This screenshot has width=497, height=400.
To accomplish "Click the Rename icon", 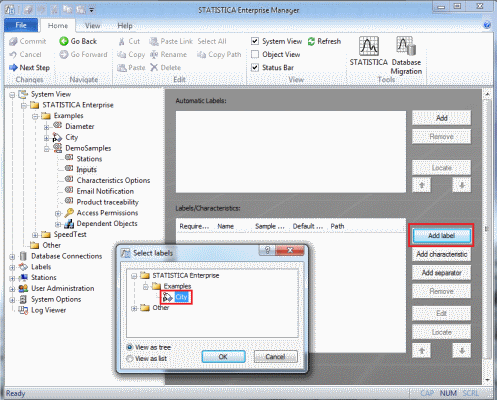I will click(154, 54).
